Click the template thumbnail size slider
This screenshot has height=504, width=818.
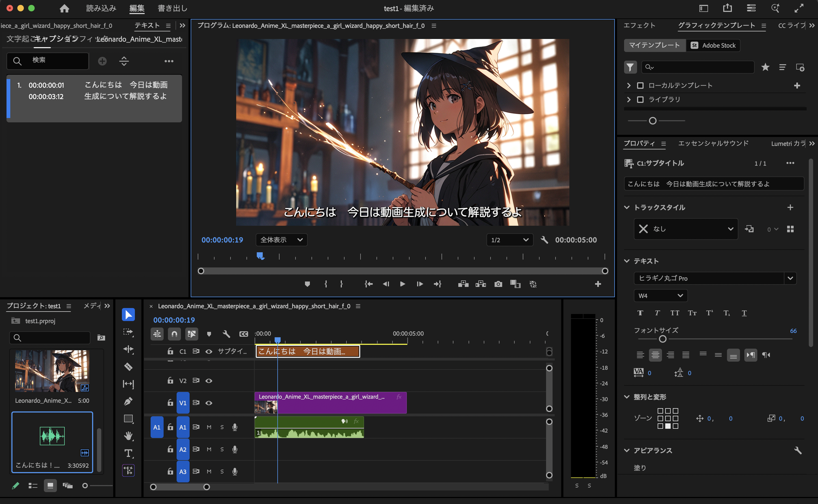click(653, 121)
